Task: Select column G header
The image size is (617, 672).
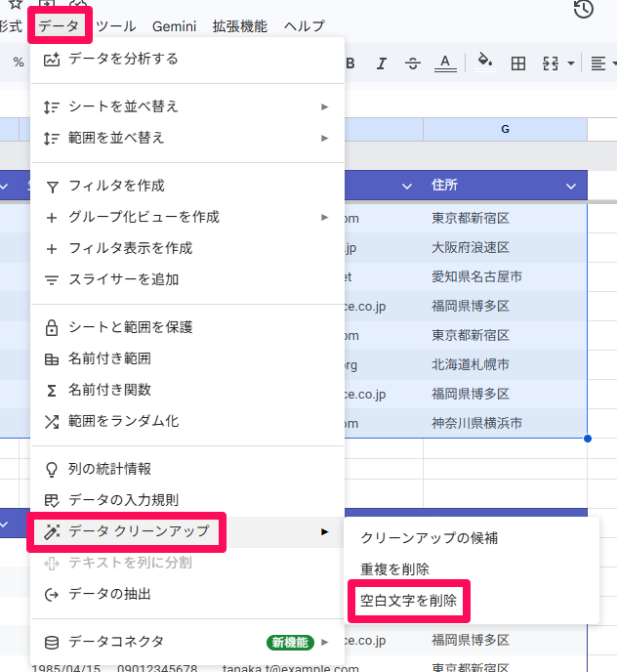Action: pos(505,130)
